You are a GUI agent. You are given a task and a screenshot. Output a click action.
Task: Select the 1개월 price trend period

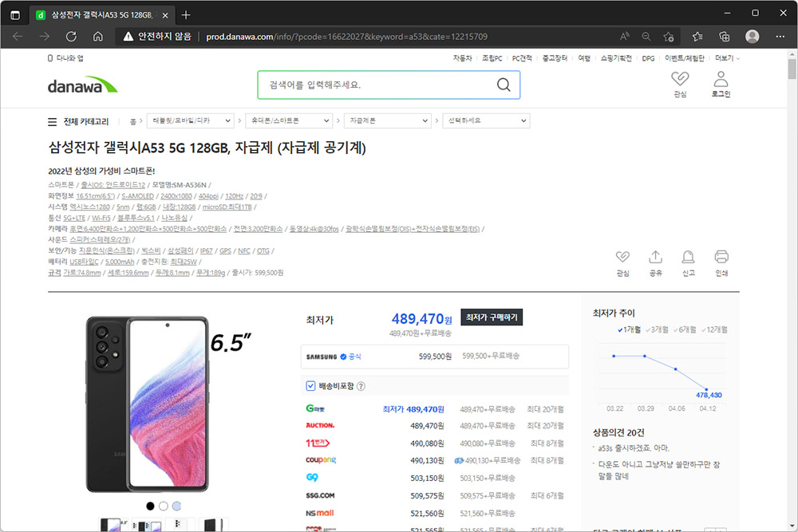[629, 329]
